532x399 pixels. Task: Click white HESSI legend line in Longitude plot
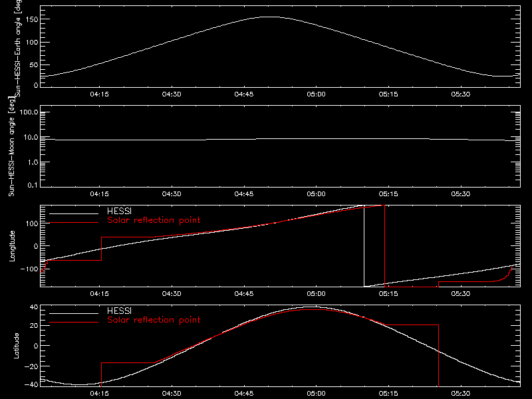(74, 213)
